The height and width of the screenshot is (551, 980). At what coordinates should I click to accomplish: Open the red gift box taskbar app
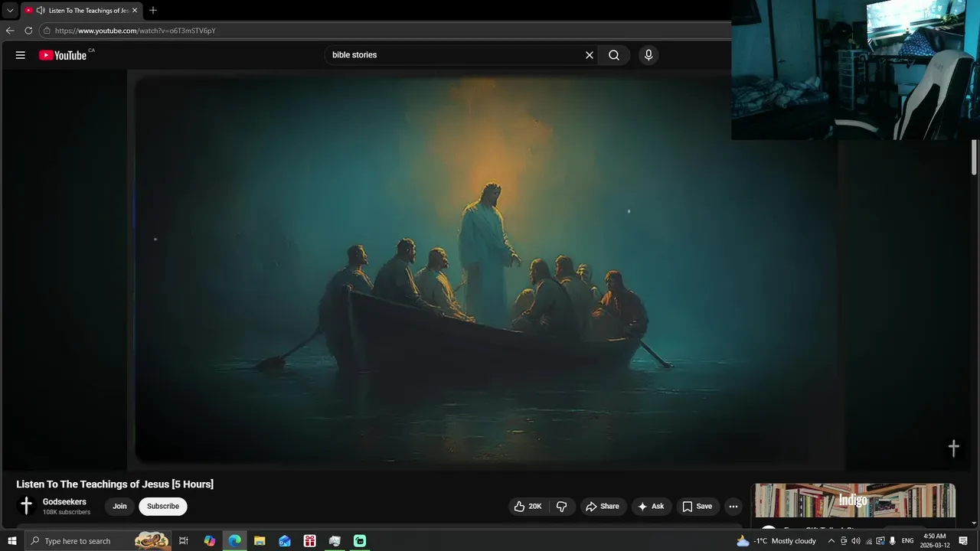(x=309, y=541)
